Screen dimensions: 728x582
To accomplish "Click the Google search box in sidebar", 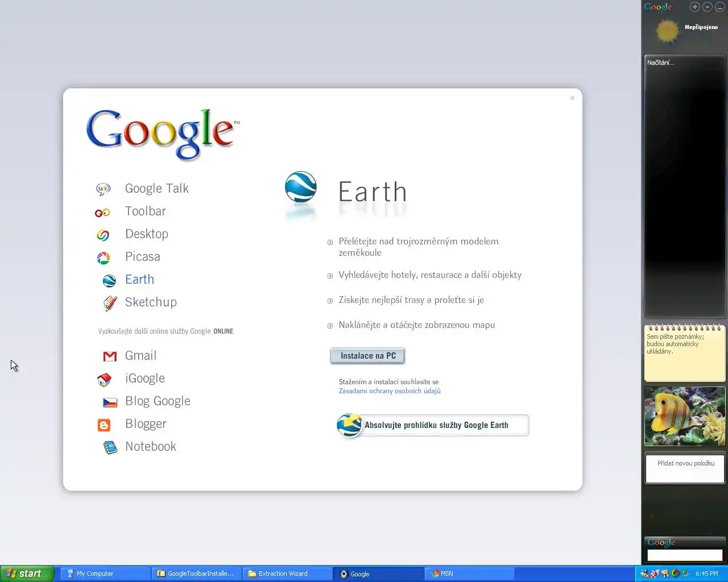I will (x=685, y=555).
